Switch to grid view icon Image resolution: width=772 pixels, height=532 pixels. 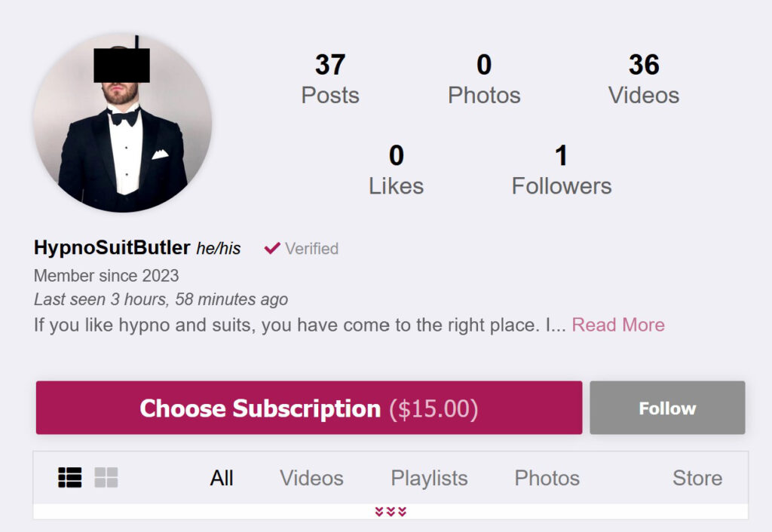point(106,478)
